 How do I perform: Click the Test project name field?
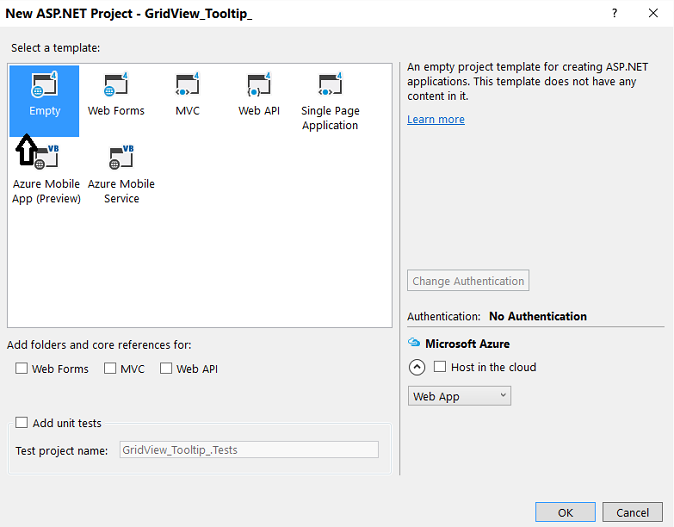click(x=249, y=450)
